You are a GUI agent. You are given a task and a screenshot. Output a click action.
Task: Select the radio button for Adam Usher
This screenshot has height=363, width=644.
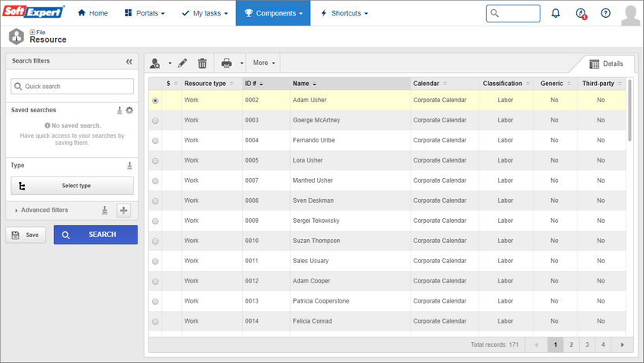pos(155,101)
